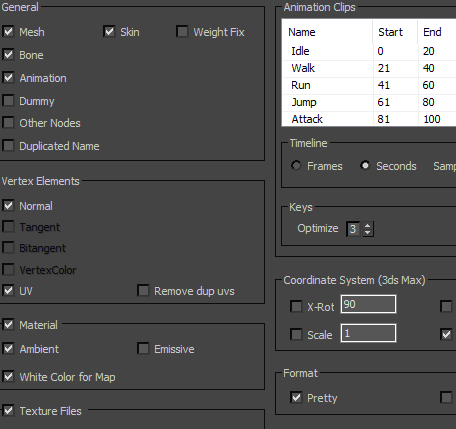The height and width of the screenshot is (429, 456).
Task: Increase the Optimize value with up arrow
Action: click(367, 226)
